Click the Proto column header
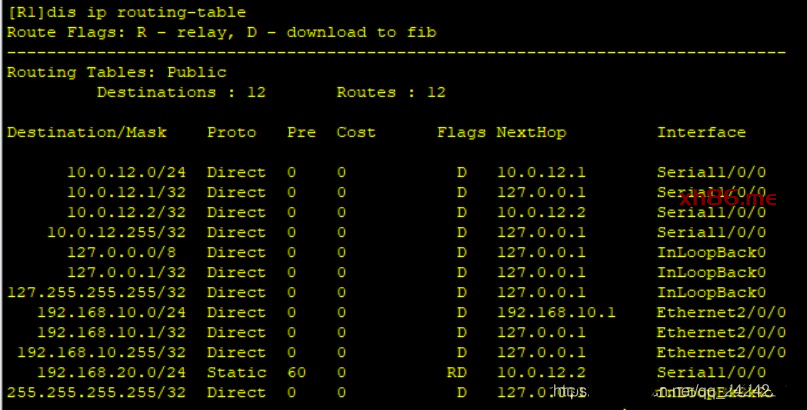The width and height of the screenshot is (807, 410). [231, 132]
